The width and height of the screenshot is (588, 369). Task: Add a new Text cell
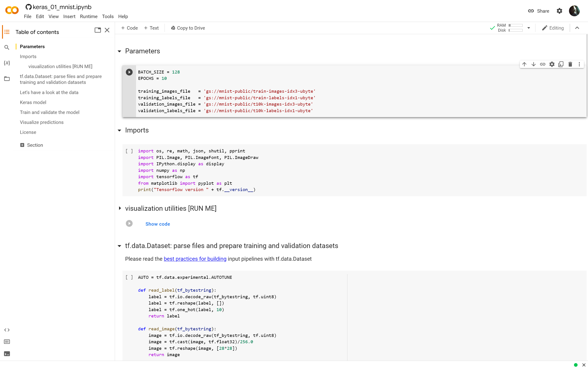coord(151,28)
